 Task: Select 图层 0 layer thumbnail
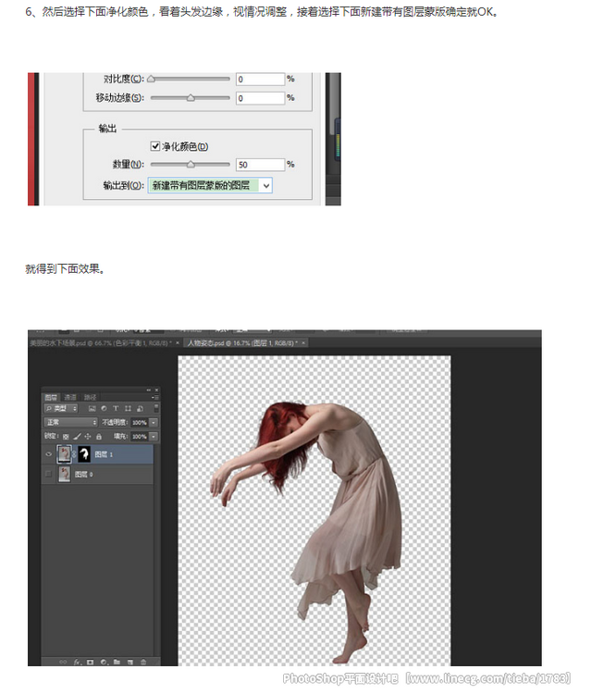[x=65, y=474]
